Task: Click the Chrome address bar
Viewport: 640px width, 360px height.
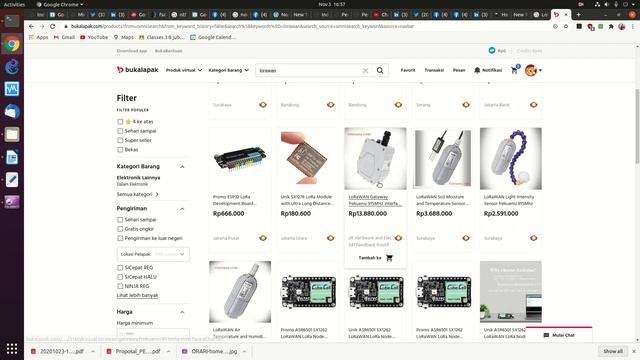Action: pyautogui.click(x=306, y=26)
